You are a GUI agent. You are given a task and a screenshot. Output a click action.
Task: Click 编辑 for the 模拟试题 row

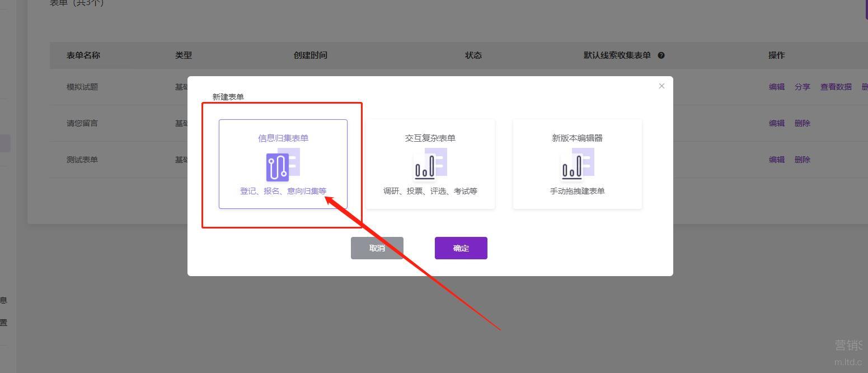pyautogui.click(x=776, y=87)
